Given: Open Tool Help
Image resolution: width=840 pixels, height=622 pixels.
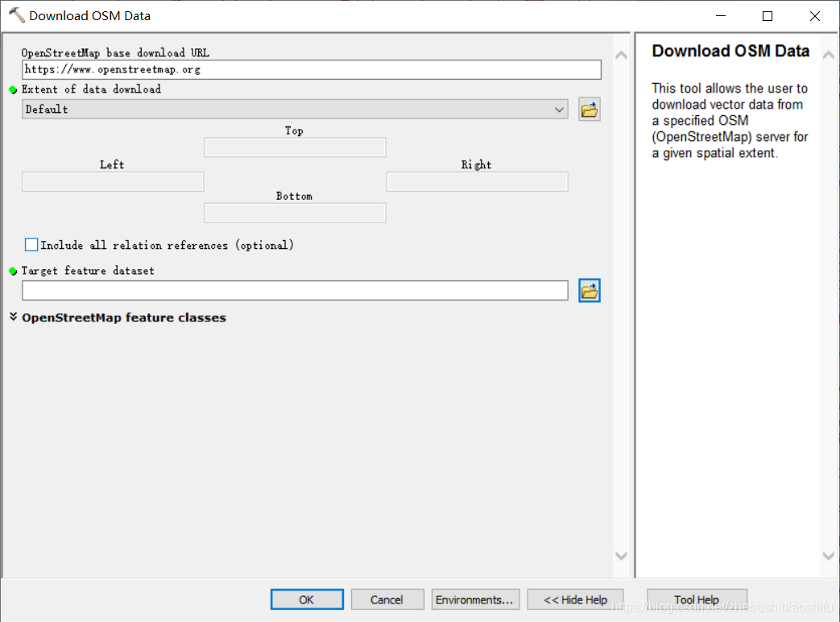Looking at the screenshot, I should pos(697,599).
